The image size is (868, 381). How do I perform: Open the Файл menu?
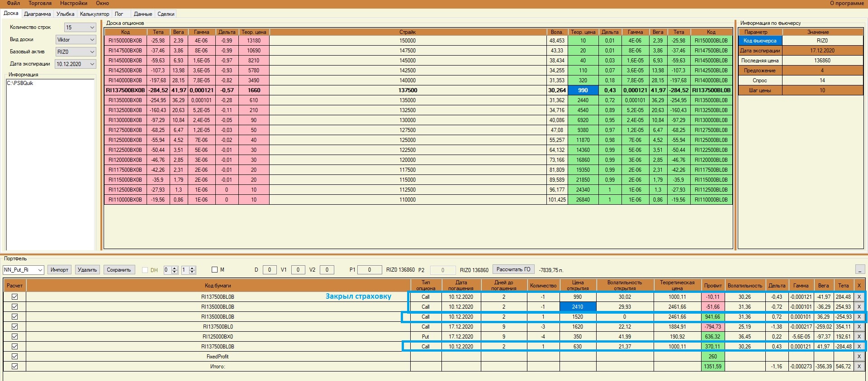coord(13,3)
